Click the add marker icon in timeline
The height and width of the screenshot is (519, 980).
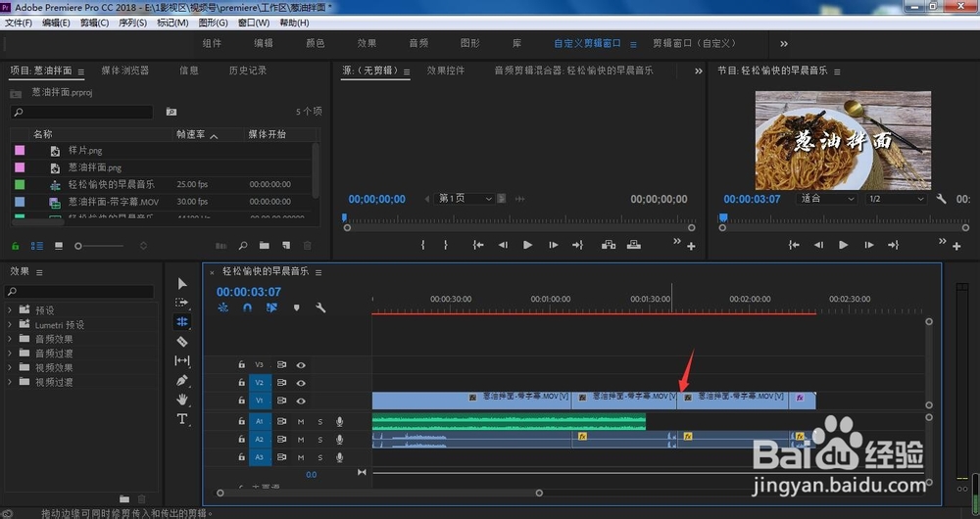tap(296, 307)
